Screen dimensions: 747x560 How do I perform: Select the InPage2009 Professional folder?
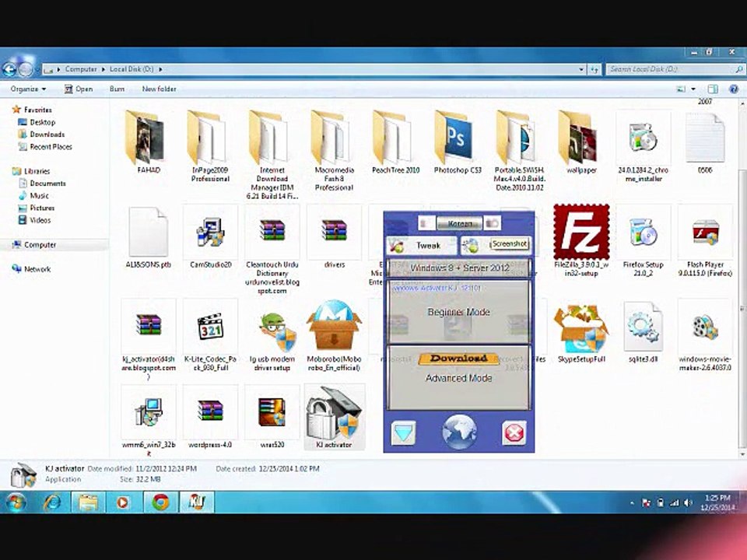(x=210, y=147)
